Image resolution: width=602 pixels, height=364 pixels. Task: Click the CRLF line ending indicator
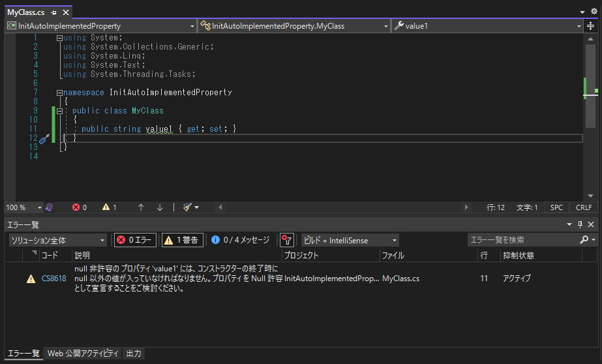click(584, 207)
